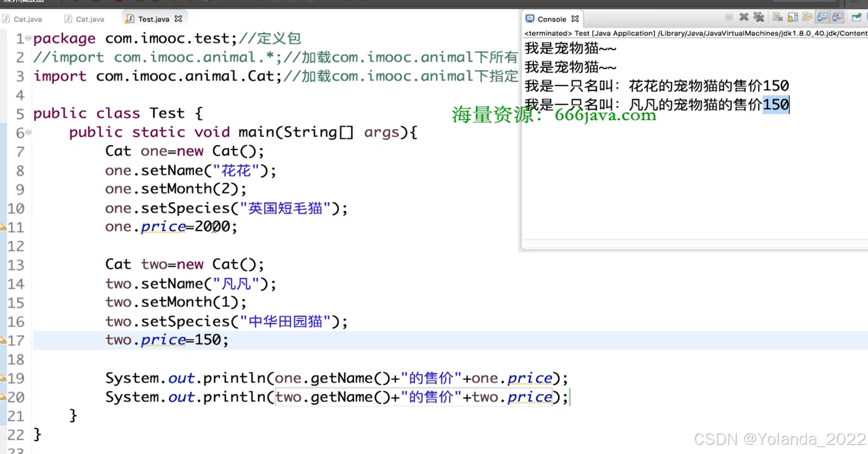Click the first 我是宠物猫~~ console output line
Screen dimensions: 868x454
pos(571,48)
